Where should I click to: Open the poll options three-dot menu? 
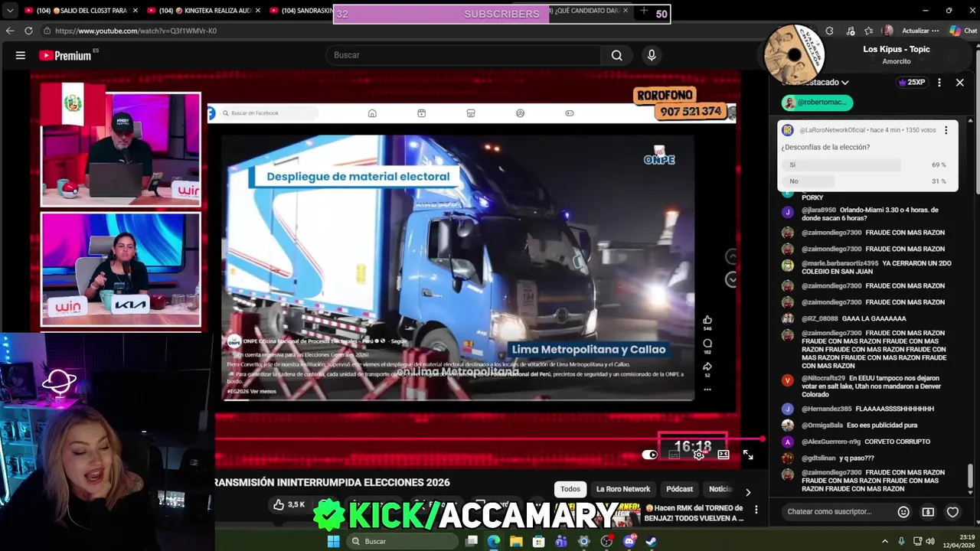(x=946, y=130)
